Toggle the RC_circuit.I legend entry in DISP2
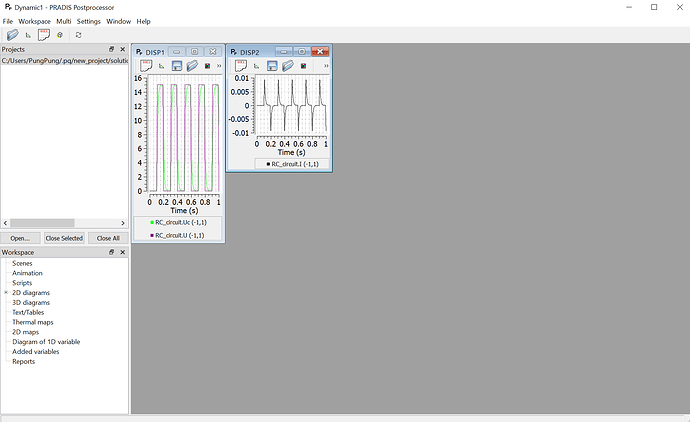This screenshot has height=422, width=690. [293, 164]
